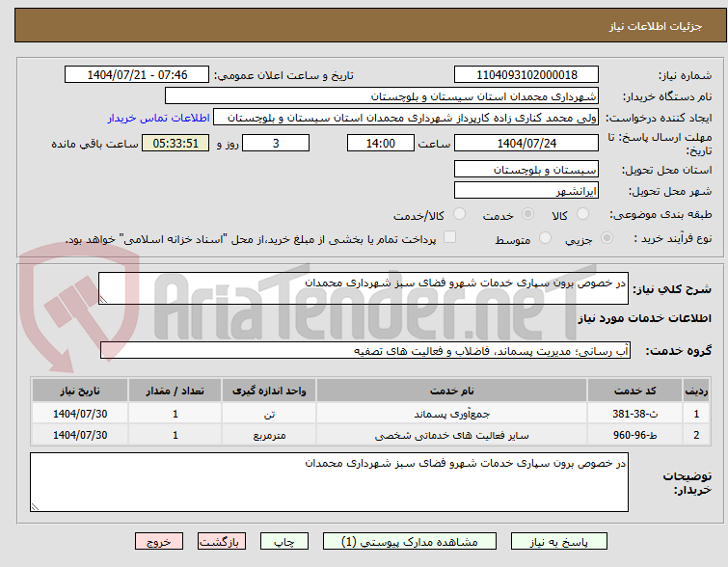Viewport: 728px width, 567px height.
Task: Click quantity 1 in جمع‌آوری پسماند row
Action: 175,414
